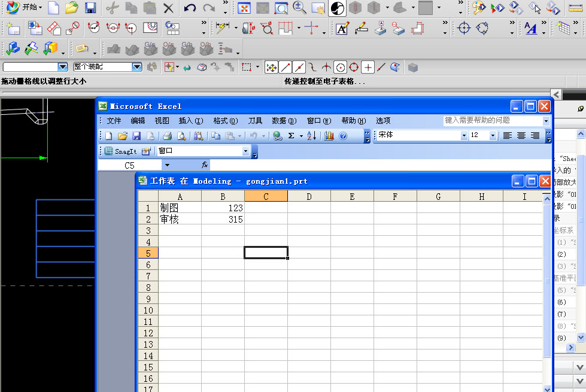The image size is (586, 392).
Task: Select the Fit view icon
Action: coord(244,8)
